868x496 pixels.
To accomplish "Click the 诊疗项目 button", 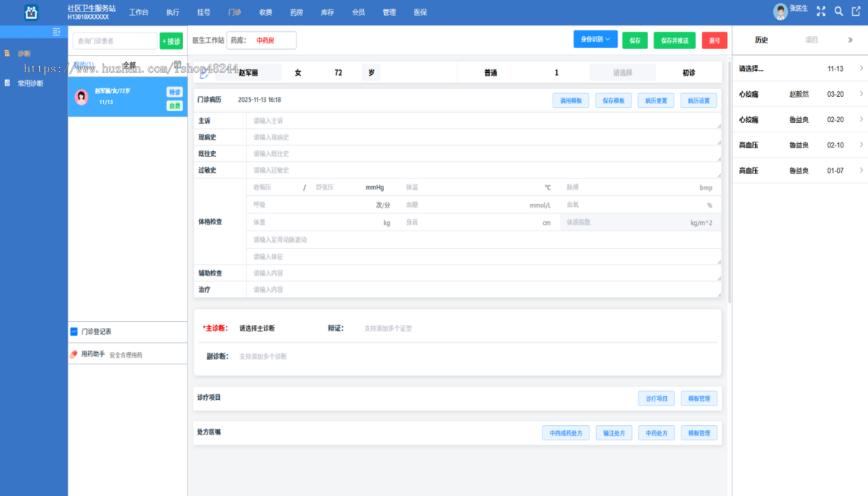I will click(x=656, y=398).
